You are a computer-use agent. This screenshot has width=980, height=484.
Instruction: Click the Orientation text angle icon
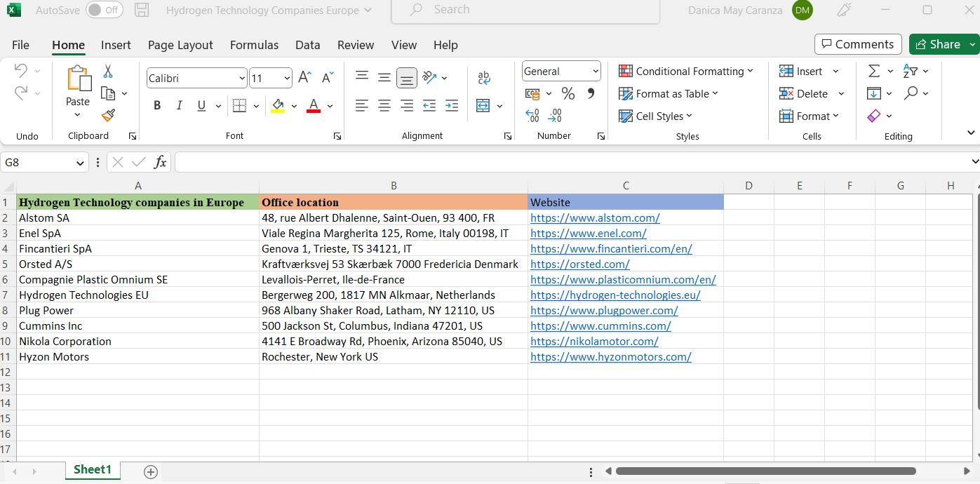(x=430, y=77)
